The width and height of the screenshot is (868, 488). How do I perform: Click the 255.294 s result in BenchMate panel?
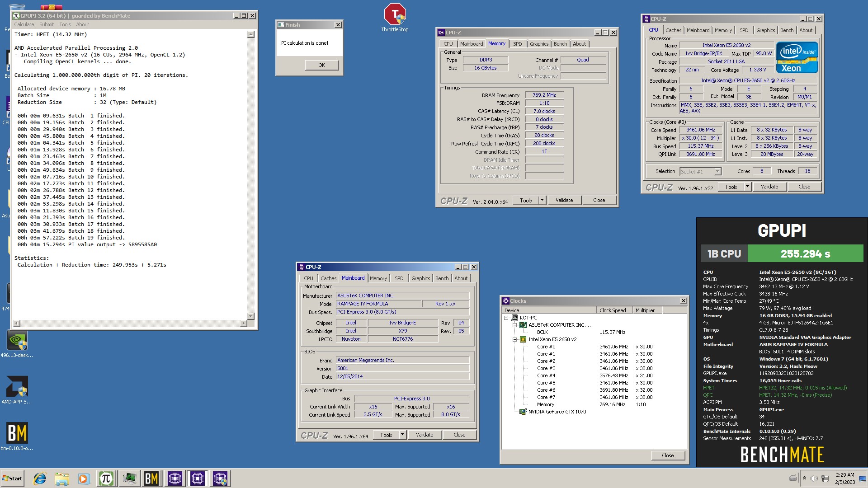coord(805,253)
